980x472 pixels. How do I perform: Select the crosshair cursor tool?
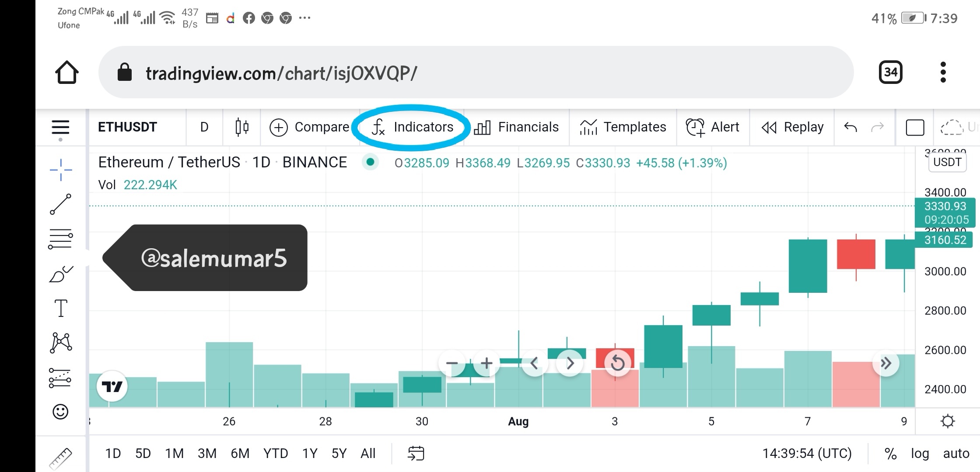pos(61,170)
